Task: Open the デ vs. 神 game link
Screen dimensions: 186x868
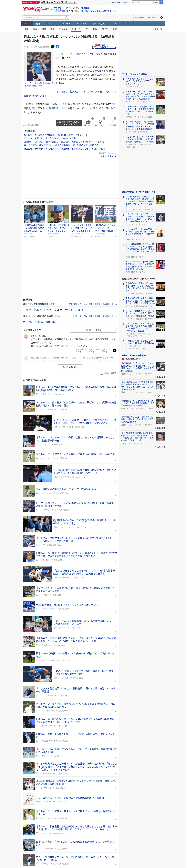Action: coord(27,310)
